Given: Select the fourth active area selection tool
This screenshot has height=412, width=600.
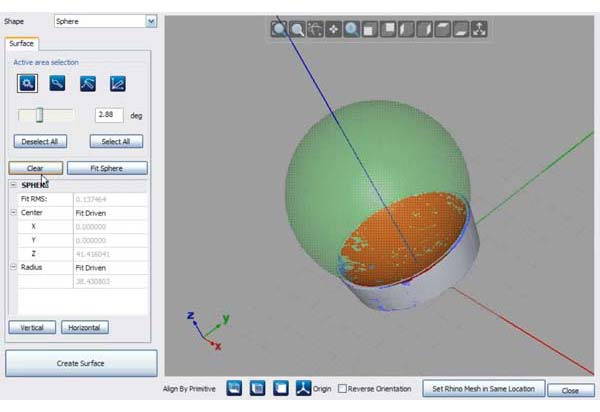Looking at the screenshot, I should click(117, 83).
